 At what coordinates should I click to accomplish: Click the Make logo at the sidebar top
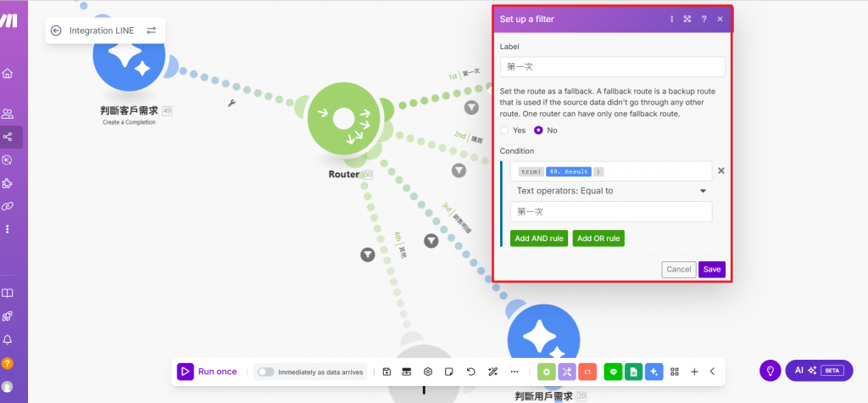click(x=8, y=20)
